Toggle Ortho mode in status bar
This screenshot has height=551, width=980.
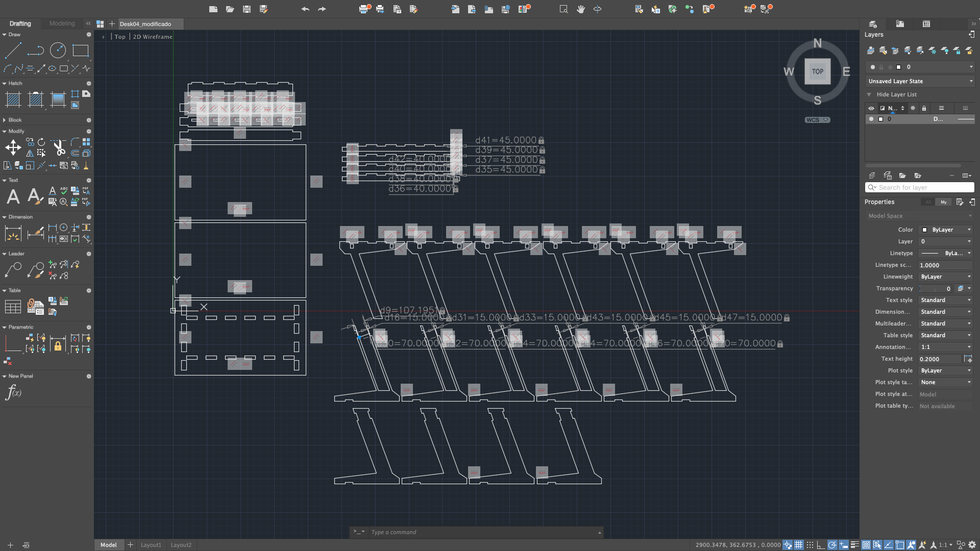click(821, 545)
